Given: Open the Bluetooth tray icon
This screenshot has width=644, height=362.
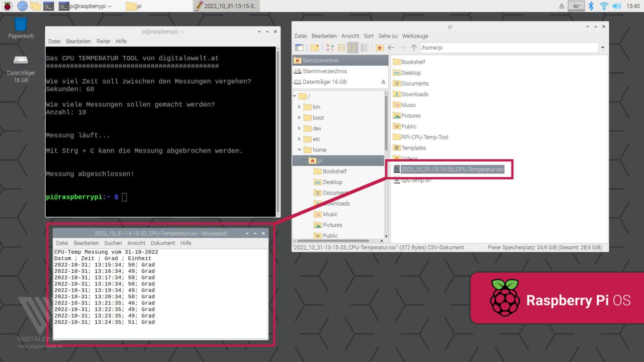Looking at the screenshot, I should click(x=591, y=6).
